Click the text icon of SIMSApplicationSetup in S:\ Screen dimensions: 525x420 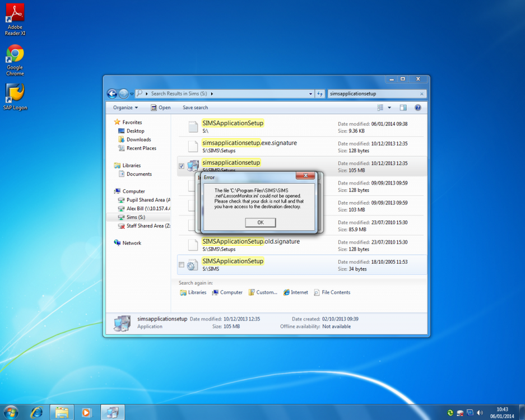click(193, 127)
